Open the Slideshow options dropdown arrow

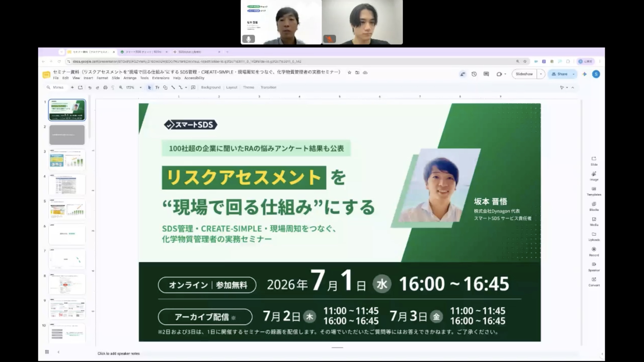(541, 74)
